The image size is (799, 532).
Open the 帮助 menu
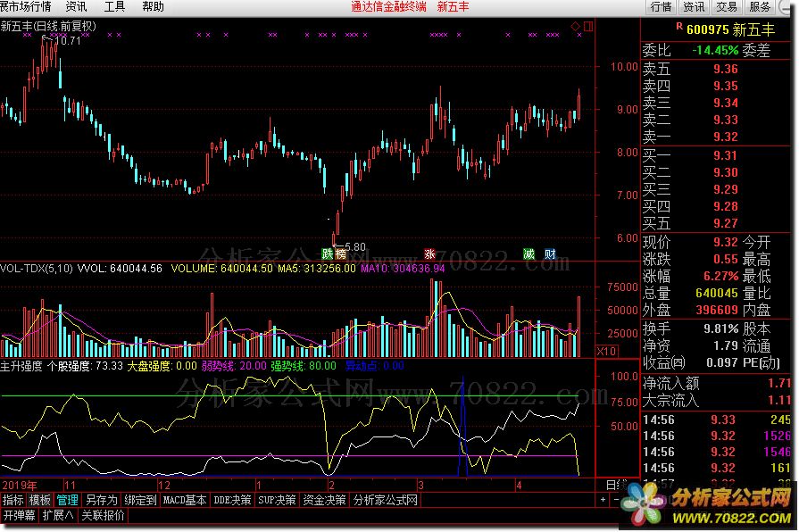[x=153, y=6]
